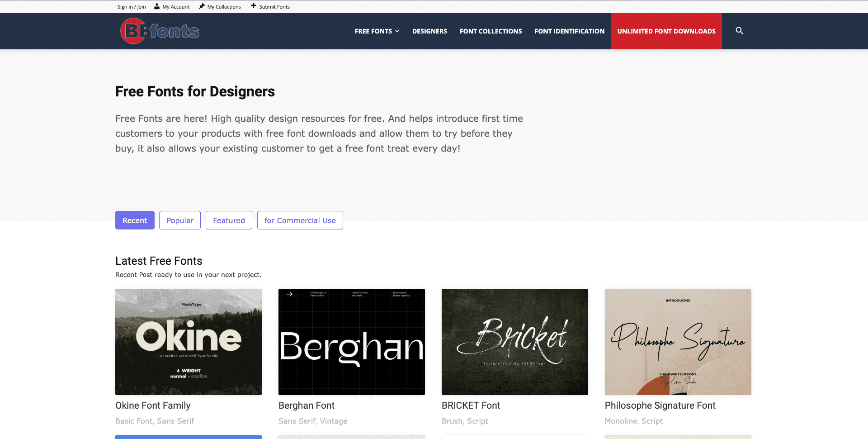The height and width of the screenshot is (439, 868).
Task: Click the Brush category under BRICKET
Action: 452,421
